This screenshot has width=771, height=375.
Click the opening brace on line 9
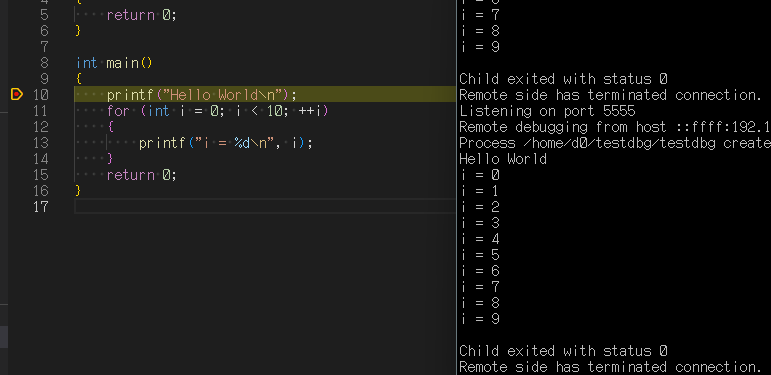coord(78,79)
